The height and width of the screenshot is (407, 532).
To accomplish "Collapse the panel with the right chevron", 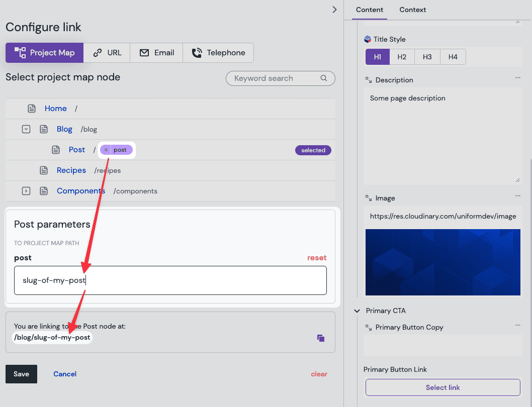I will point(334,10).
